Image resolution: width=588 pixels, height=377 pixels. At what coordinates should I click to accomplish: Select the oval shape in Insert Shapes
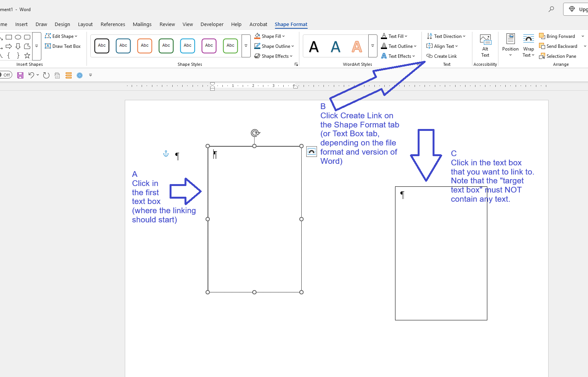18,37
